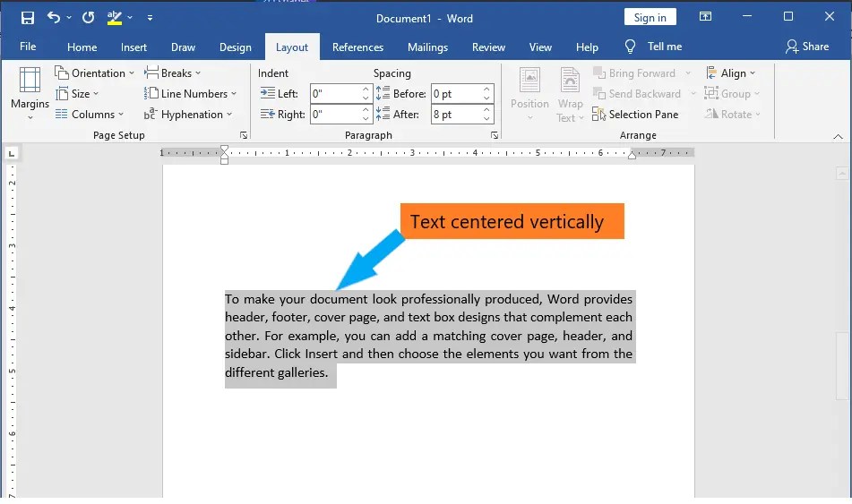Click the Tell me lightbulb search
The width and height of the screenshot is (852, 504).
pyautogui.click(x=654, y=47)
